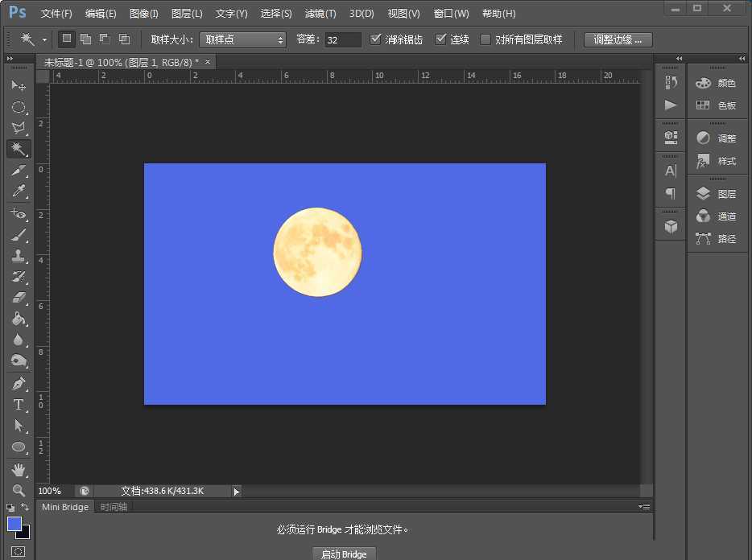This screenshot has width=752, height=560.
Task: Open the Mini Bridge panel menu
Action: pyautogui.click(x=644, y=507)
